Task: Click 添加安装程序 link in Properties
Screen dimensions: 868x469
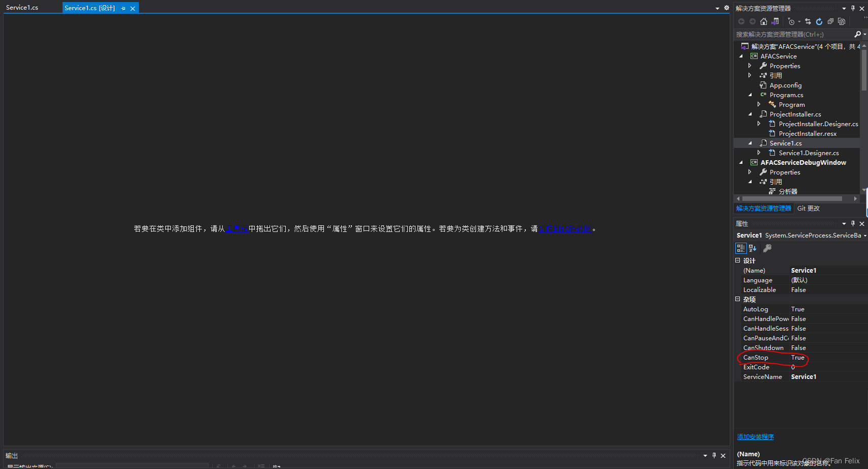Action: point(756,437)
